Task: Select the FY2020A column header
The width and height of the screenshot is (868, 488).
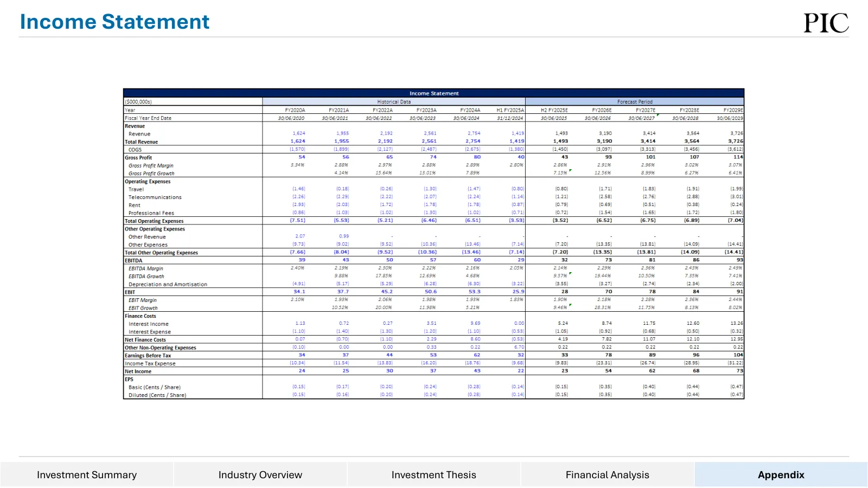Action: [x=295, y=110]
